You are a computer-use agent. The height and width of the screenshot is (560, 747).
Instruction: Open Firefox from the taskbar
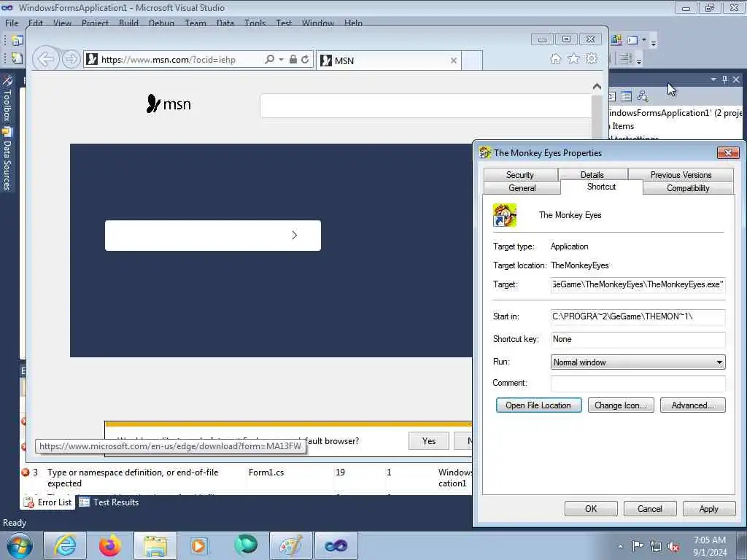(110, 545)
